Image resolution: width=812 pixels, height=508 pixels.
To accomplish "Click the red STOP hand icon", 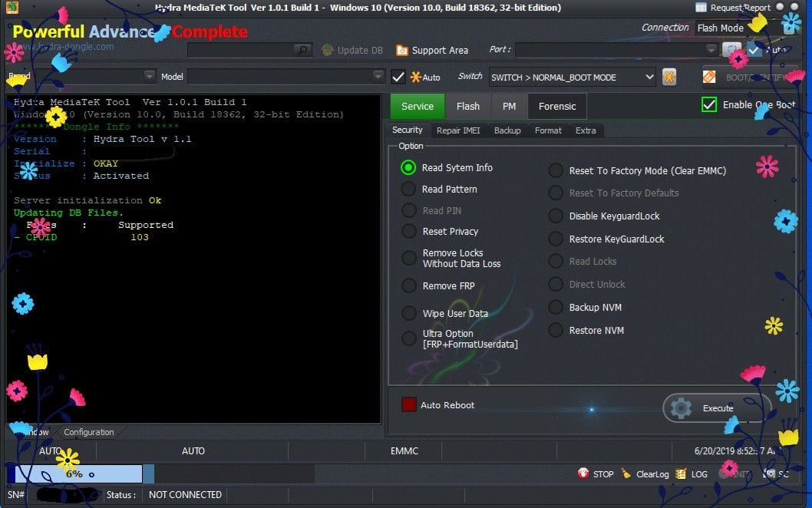I will coord(583,473).
